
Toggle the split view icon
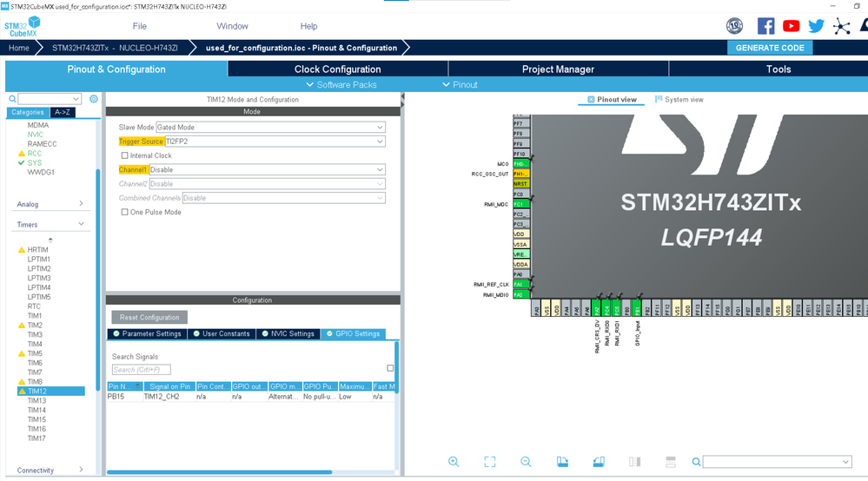click(634, 462)
